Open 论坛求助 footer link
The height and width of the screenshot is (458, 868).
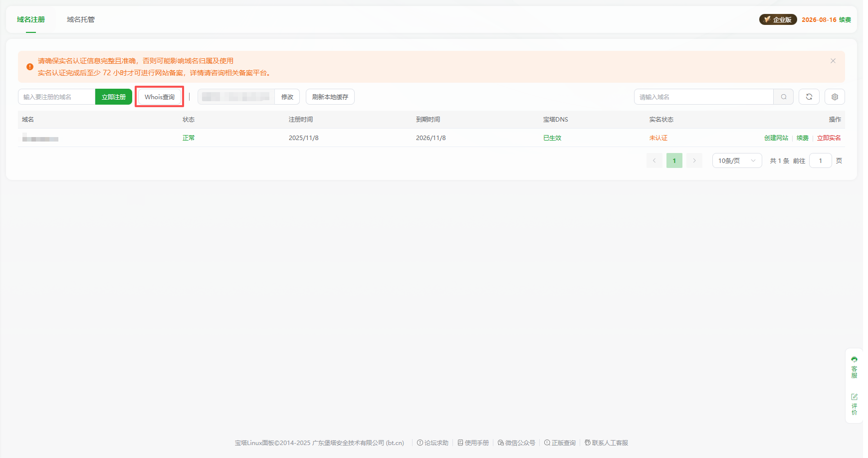point(433,443)
